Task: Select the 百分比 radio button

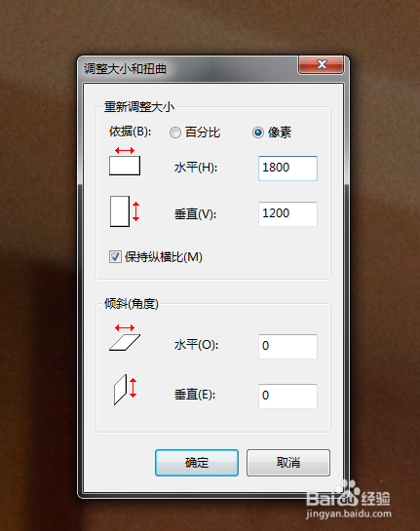Action: 175,133
